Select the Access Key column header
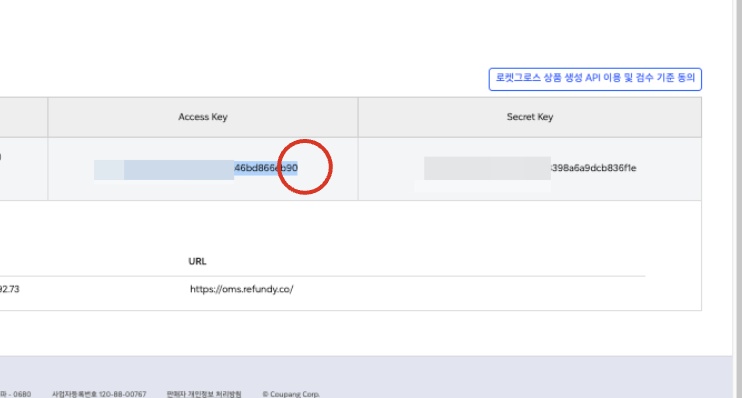The image size is (742, 398). click(203, 117)
